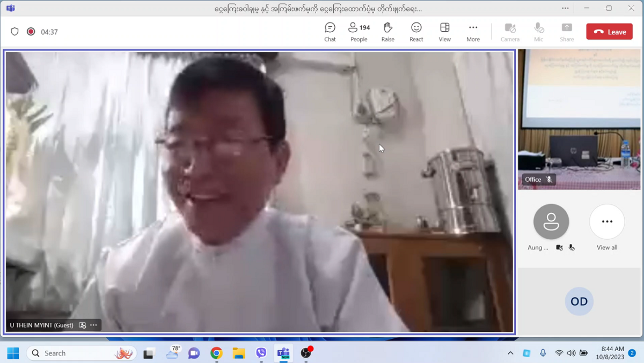This screenshot has height=363, width=644.
Task: Show hidden system tray icons
Action: pyautogui.click(x=510, y=353)
